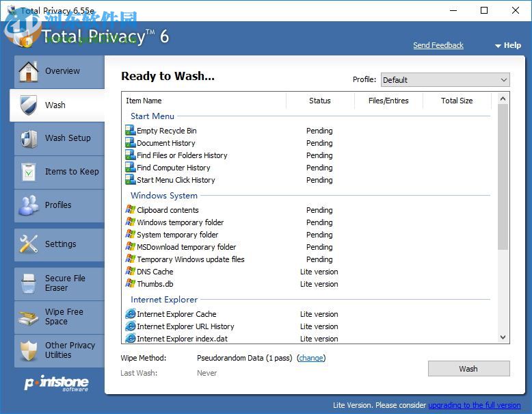Image resolution: width=532 pixels, height=414 pixels.
Task: Click the icon beside Temporary Windows update files
Action: pyautogui.click(x=131, y=259)
